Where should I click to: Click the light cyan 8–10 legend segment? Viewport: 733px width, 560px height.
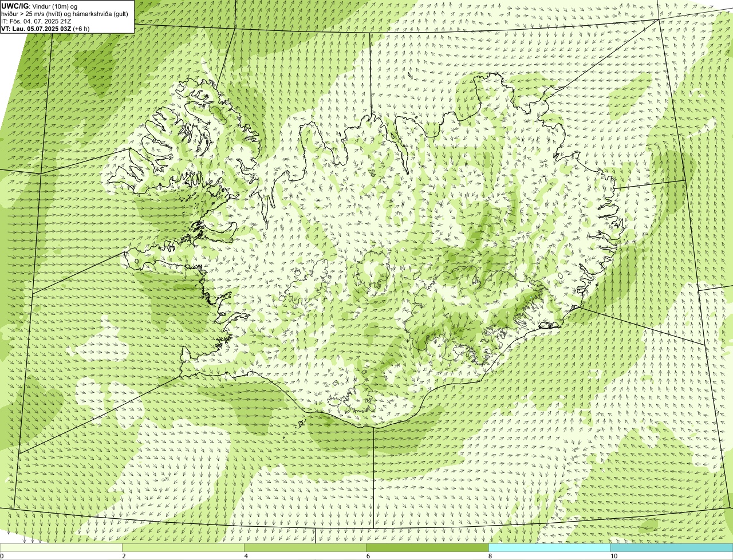[x=549, y=547]
